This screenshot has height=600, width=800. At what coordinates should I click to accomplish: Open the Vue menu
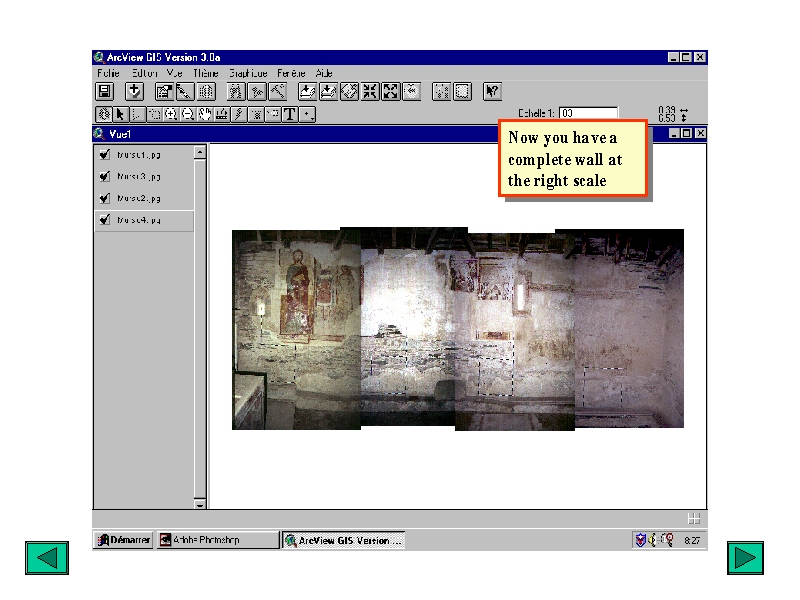point(174,73)
